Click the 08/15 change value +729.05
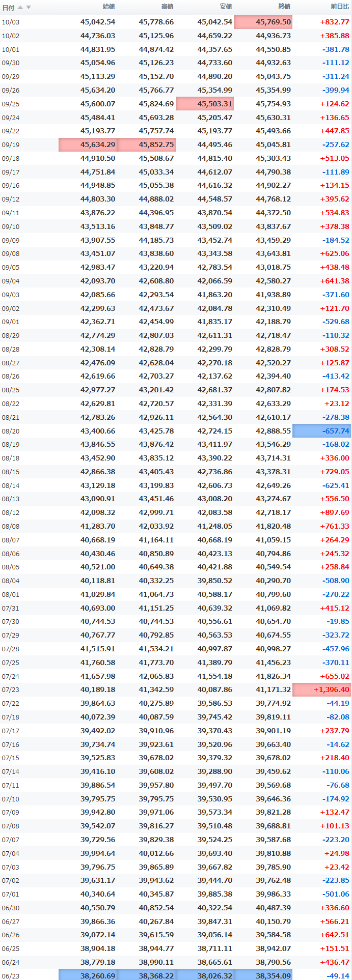The image size is (352, 980). 335,472
